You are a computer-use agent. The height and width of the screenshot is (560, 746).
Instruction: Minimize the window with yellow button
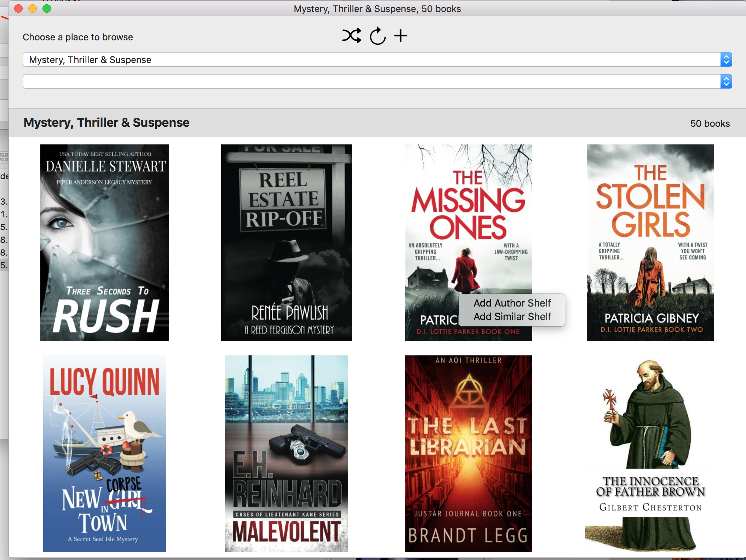[x=33, y=8]
